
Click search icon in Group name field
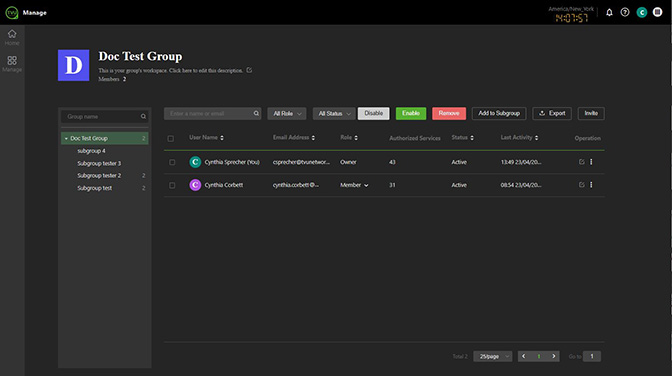143,116
